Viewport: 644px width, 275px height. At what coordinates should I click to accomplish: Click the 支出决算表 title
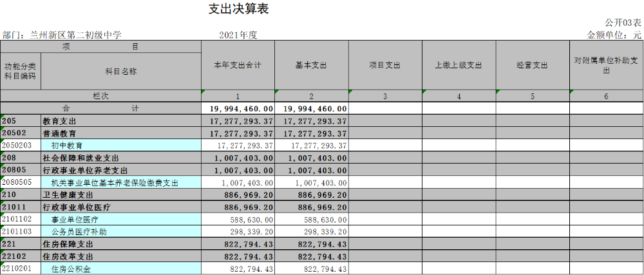pos(238,9)
